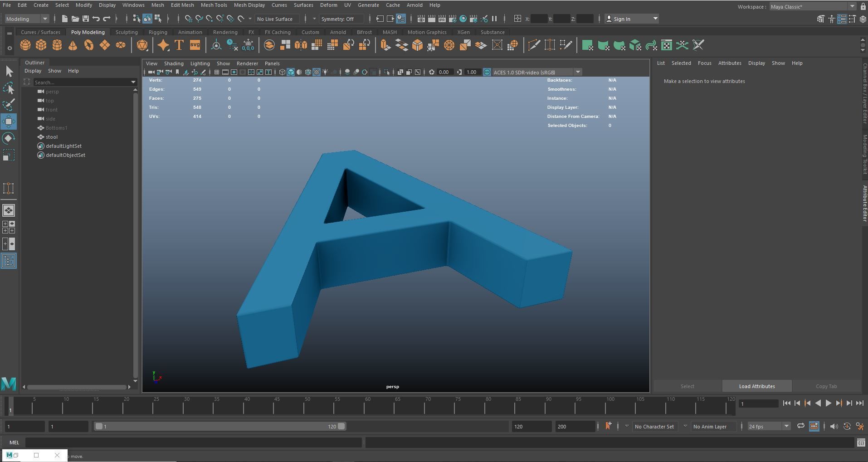This screenshot has height=462, width=868.
Task: Toggle audio with the speaker icon
Action: click(x=834, y=426)
